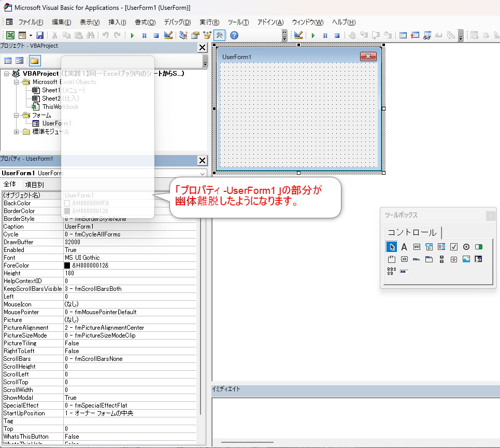Pick the RefEdit control in Toolbox

[x=479, y=259]
